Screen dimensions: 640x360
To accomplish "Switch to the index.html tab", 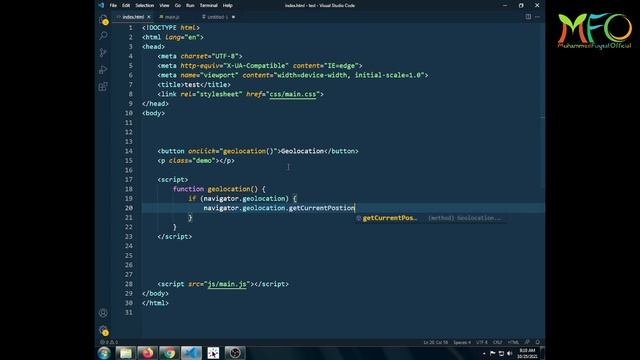I will click(x=133, y=17).
